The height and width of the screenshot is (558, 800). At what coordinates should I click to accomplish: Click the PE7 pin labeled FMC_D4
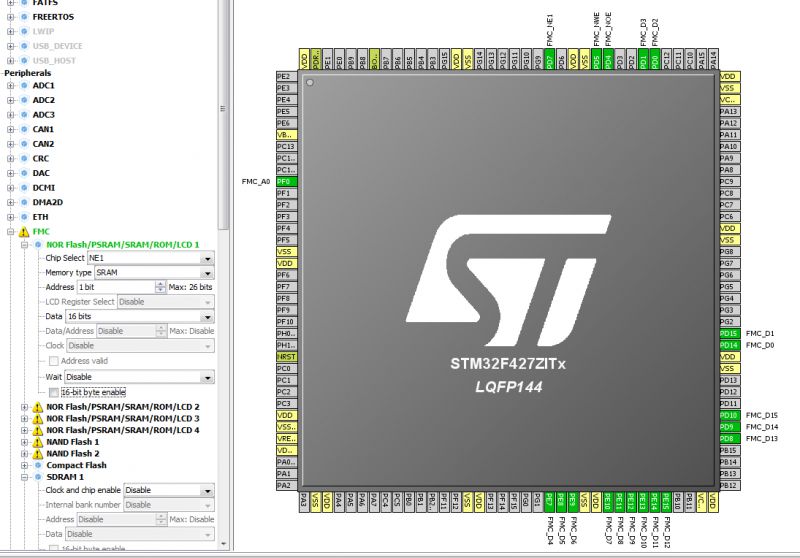click(x=549, y=502)
